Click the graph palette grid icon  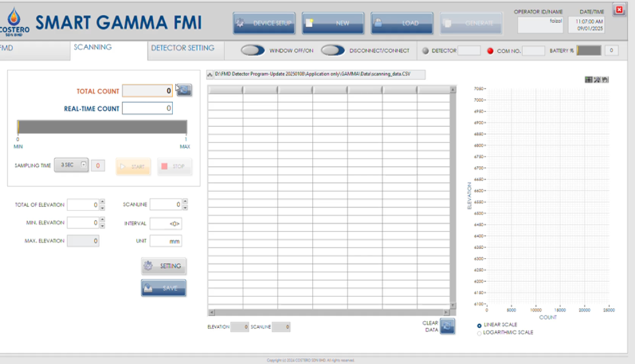pos(588,80)
